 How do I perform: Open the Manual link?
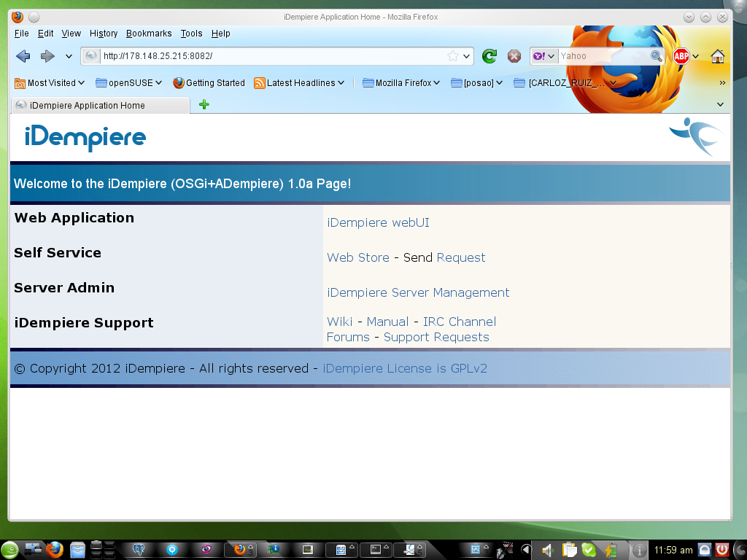point(387,322)
